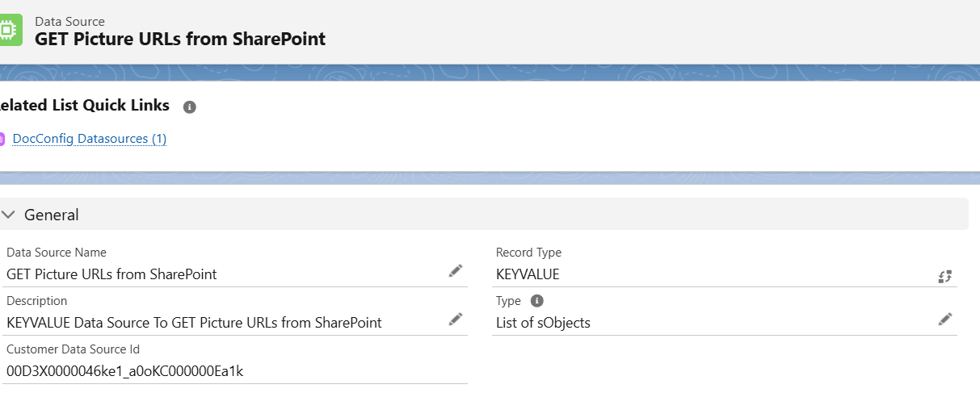
Task: Select the Customer Data Source Id value
Action: [x=125, y=371]
